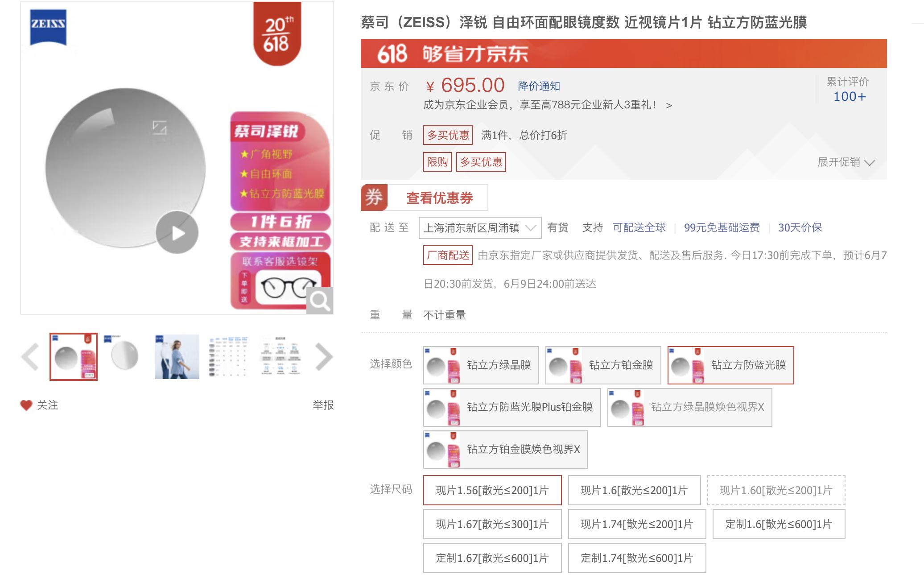
Task: Click the left carousel arrow
Action: click(x=29, y=357)
